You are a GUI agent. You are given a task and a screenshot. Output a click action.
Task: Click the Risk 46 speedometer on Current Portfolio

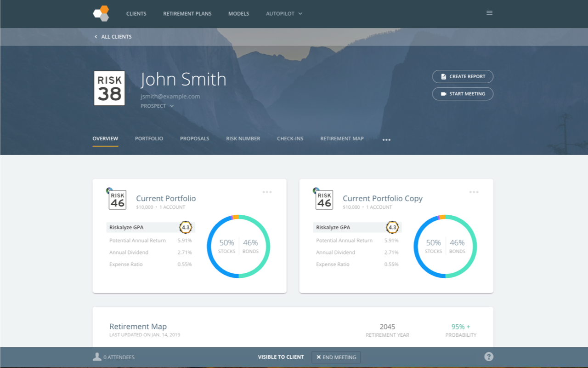(118, 198)
